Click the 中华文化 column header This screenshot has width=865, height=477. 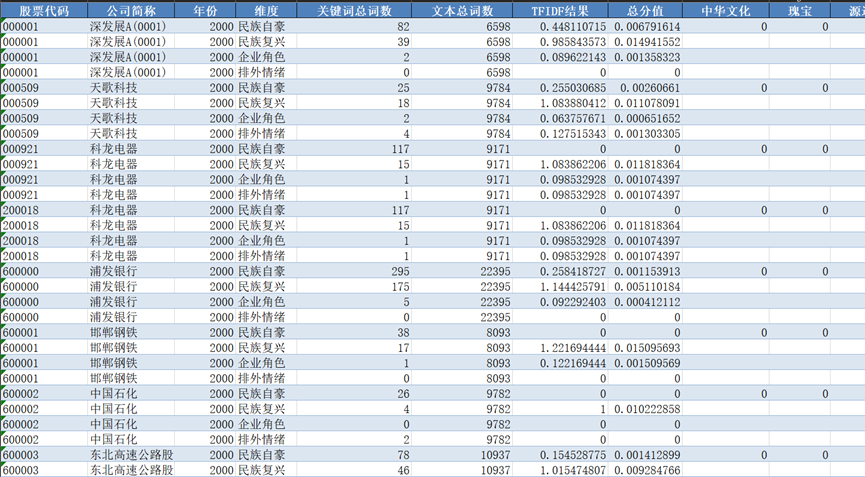pos(726,10)
